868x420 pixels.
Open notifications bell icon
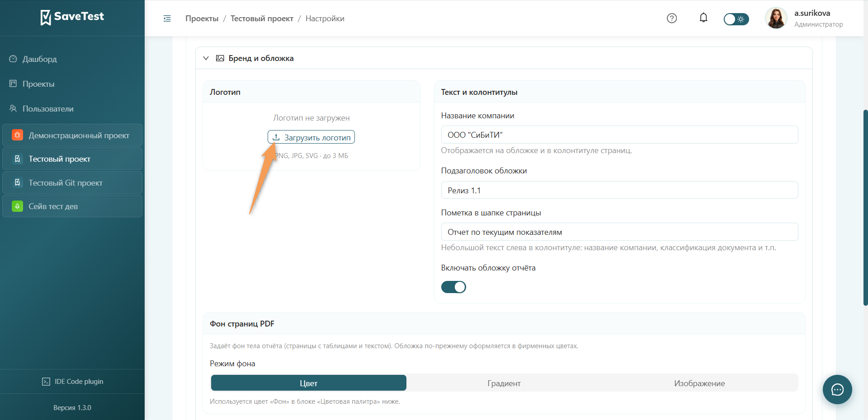tap(703, 18)
